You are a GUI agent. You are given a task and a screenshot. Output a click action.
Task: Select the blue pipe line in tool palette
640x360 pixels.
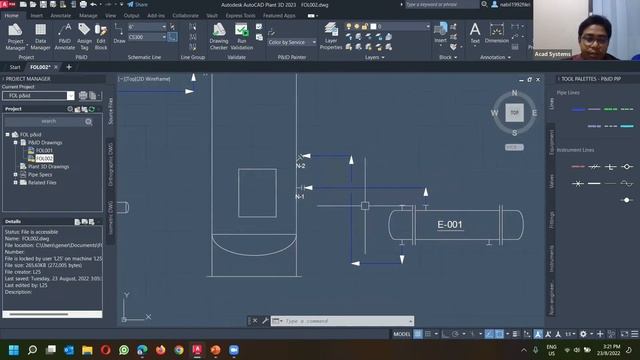coord(578,109)
